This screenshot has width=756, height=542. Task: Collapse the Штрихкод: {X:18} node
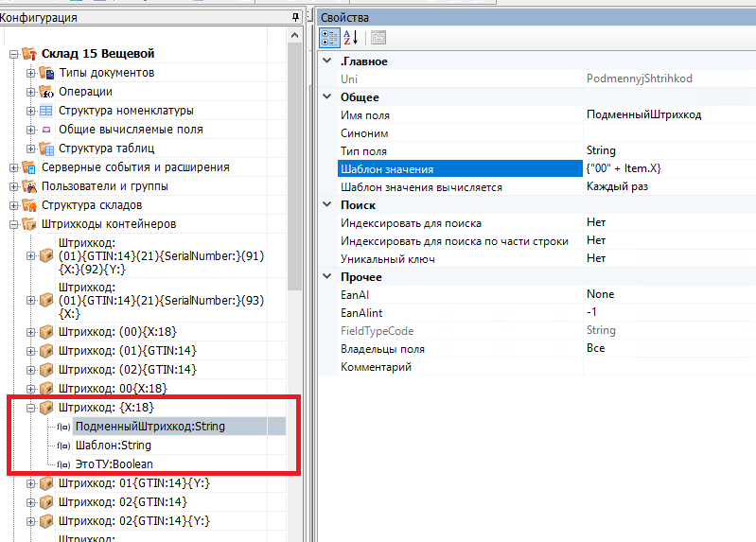[31, 408]
